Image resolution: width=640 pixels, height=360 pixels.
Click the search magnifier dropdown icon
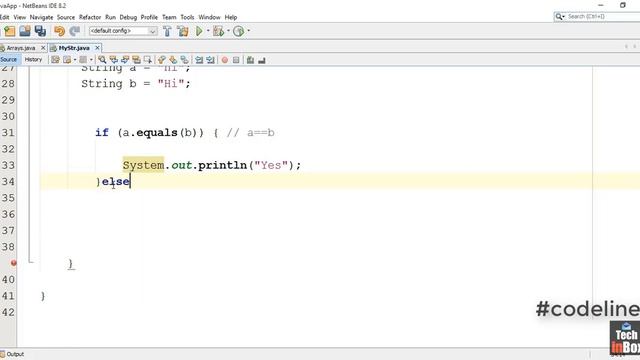pos(560,16)
